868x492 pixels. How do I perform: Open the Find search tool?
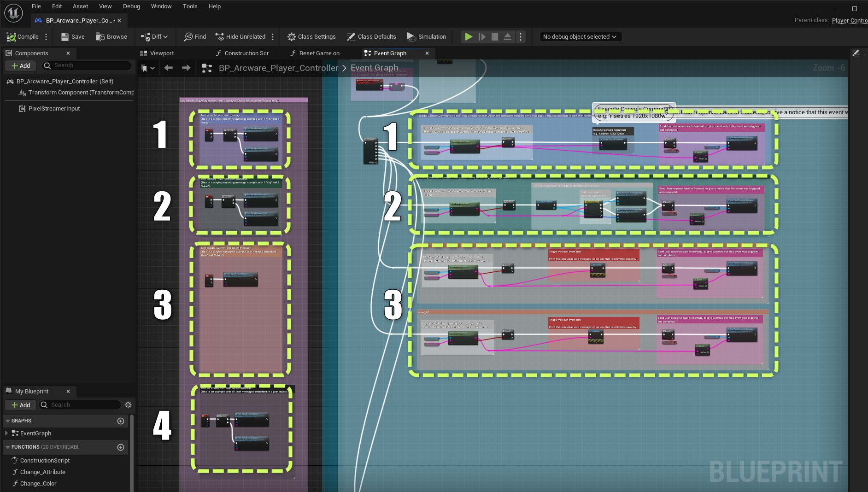pos(195,37)
